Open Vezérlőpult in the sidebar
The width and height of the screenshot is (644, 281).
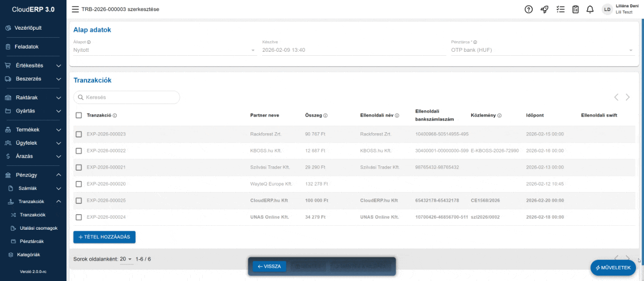(28, 28)
